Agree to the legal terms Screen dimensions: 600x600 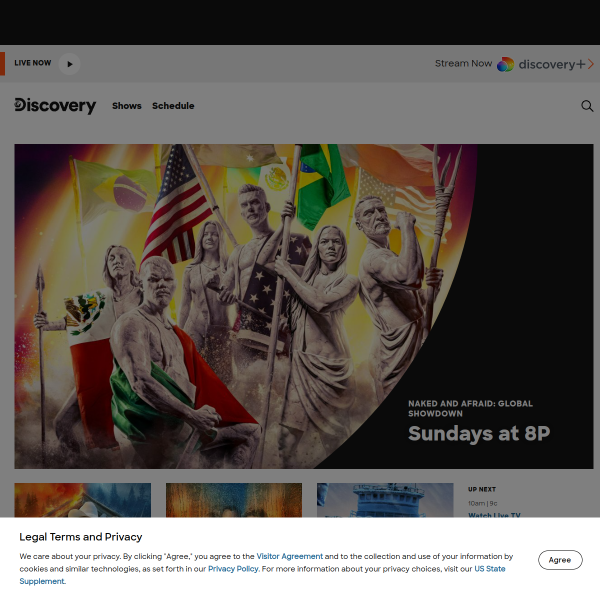tap(560, 560)
